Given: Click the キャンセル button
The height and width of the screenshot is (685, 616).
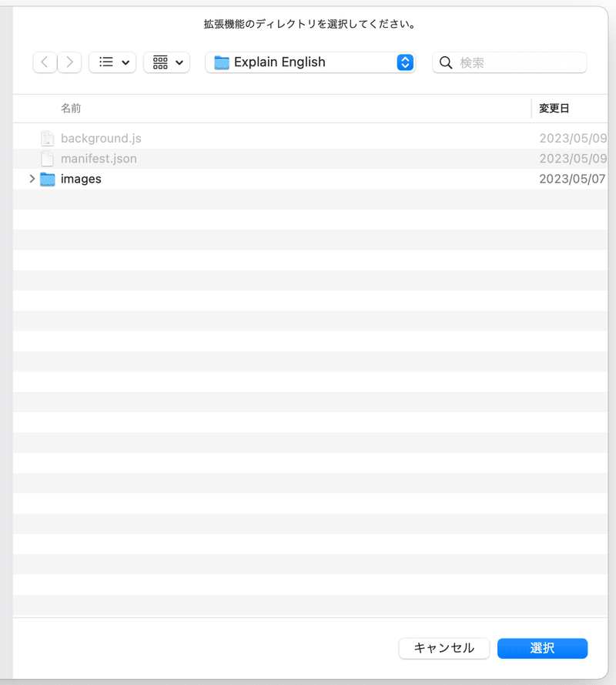Looking at the screenshot, I should tap(444, 648).
